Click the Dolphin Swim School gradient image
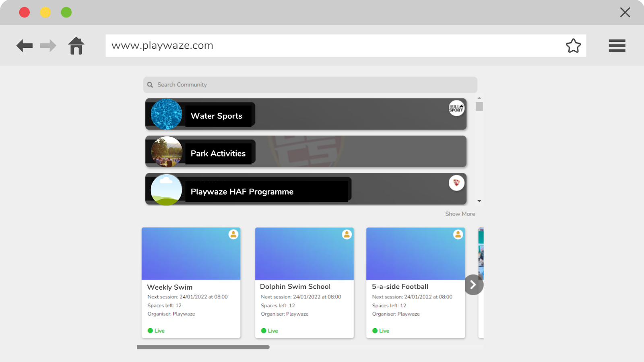 pos(304,254)
